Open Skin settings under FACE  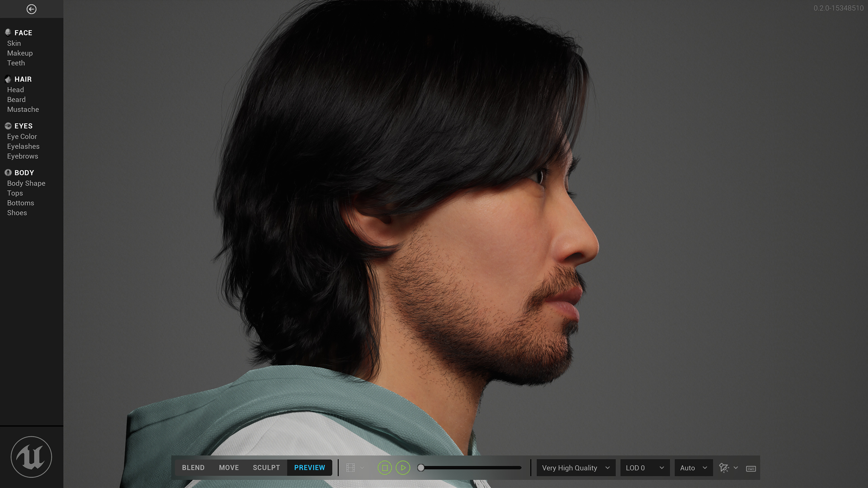tap(14, 43)
